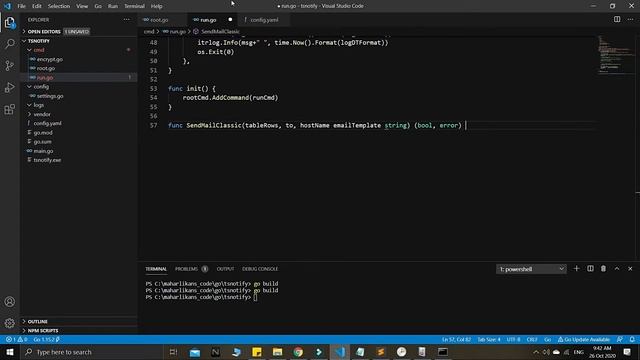Screen dimensions: 640x360
Task: Open the File menu
Action: [x=22, y=6]
